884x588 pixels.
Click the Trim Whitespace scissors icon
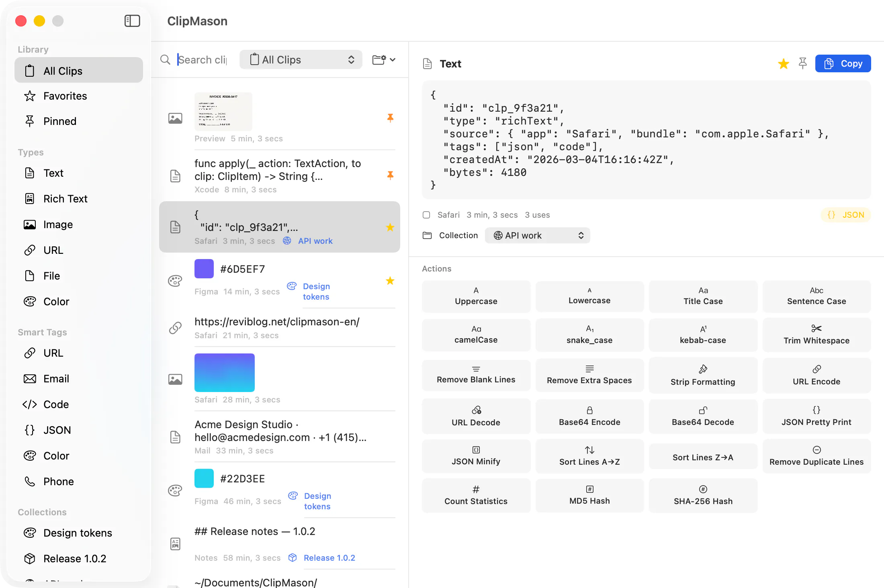tap(816, 329)
